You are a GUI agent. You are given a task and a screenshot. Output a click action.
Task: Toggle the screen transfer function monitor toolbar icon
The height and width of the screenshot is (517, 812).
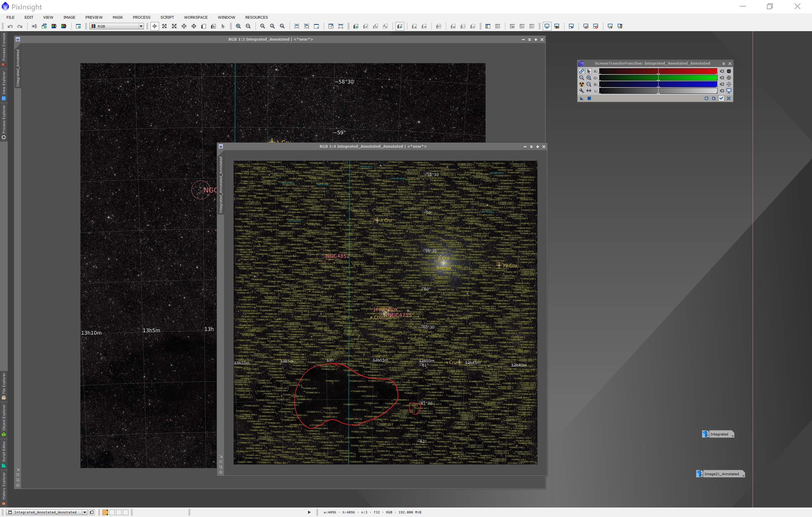[547, 26]
